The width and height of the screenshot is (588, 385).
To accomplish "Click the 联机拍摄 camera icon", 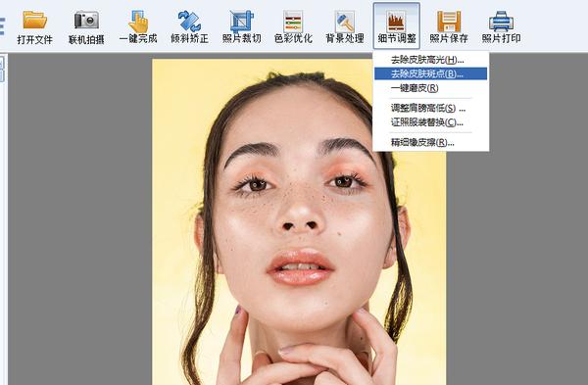I will click(x=86, y=27).
